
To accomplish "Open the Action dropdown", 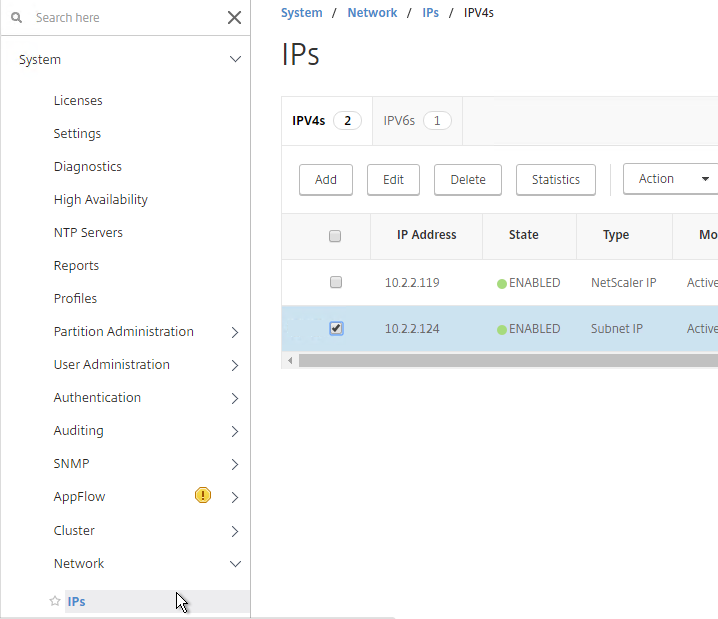I will tap(670, 179).
